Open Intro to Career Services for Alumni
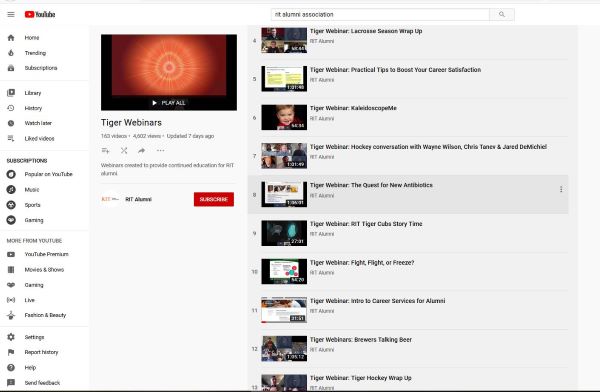This screenshot has height=392, width=600. (377, 301)
